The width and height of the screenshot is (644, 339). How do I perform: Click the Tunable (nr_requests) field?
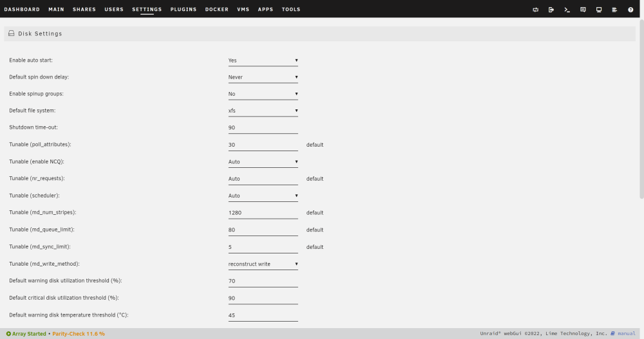(x=263, y=179)
